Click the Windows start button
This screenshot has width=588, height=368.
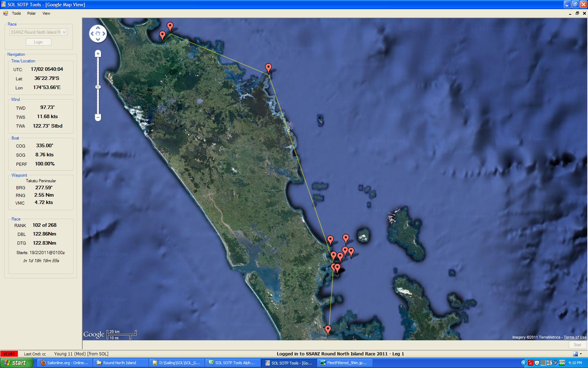[16, 363]
